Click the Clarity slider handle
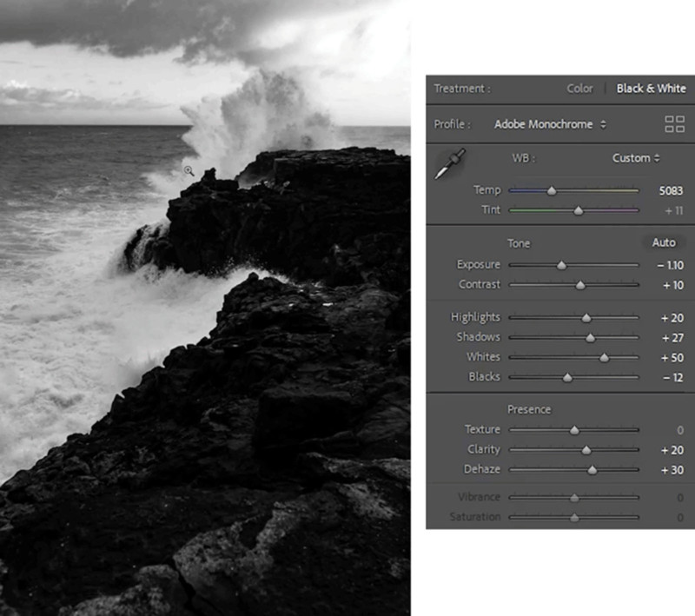The width and height of the screenshot is (695, 616). pos(586,450)
